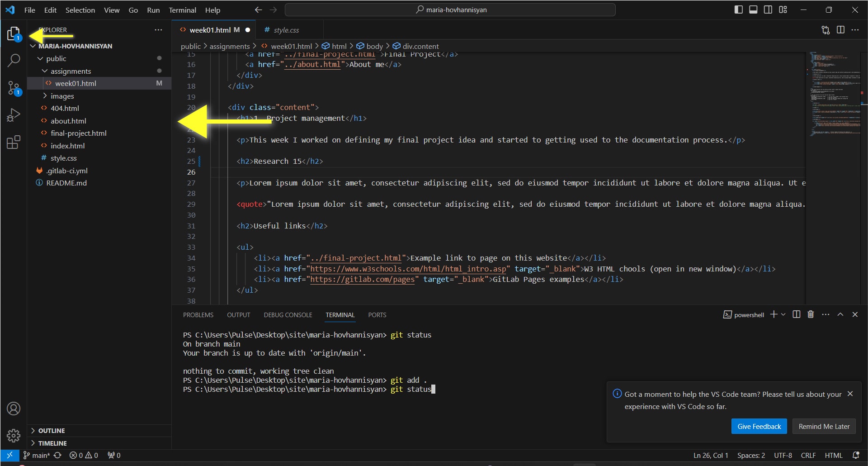The width and height of the screenshot is (868, 466).
Task: Click the main* branch indicator
Action: [x=36, y=455]
